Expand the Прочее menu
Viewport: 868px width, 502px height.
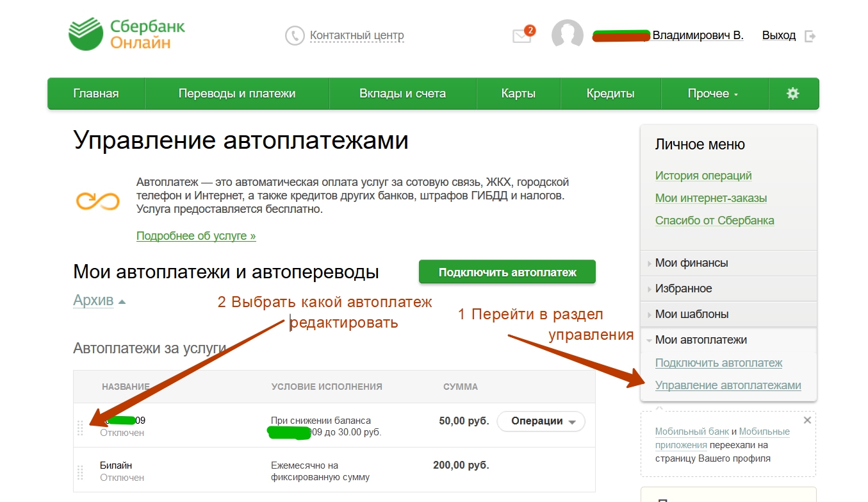pos(713,94)
